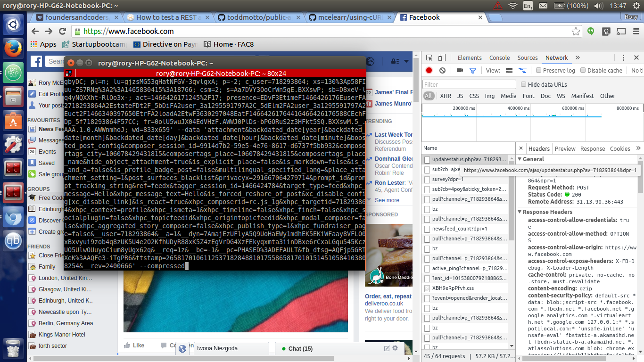Reload the Facebook page

(x=62, y=32)
